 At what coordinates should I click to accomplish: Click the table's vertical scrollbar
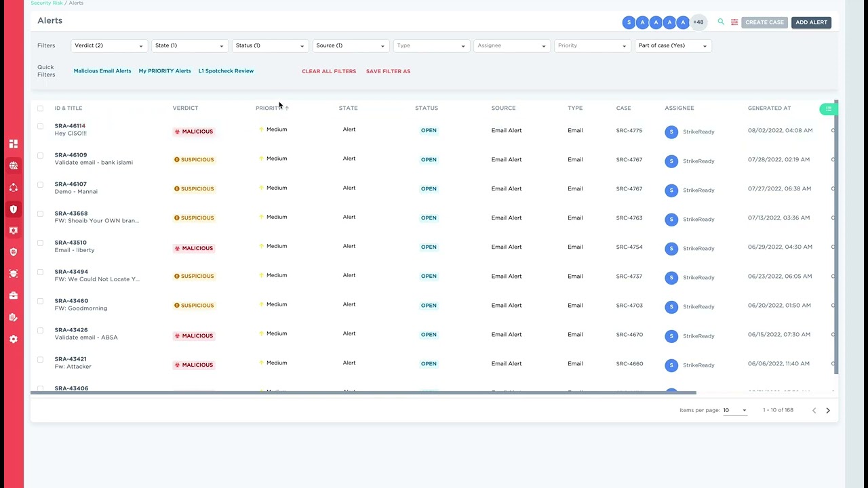click(836, 237)
